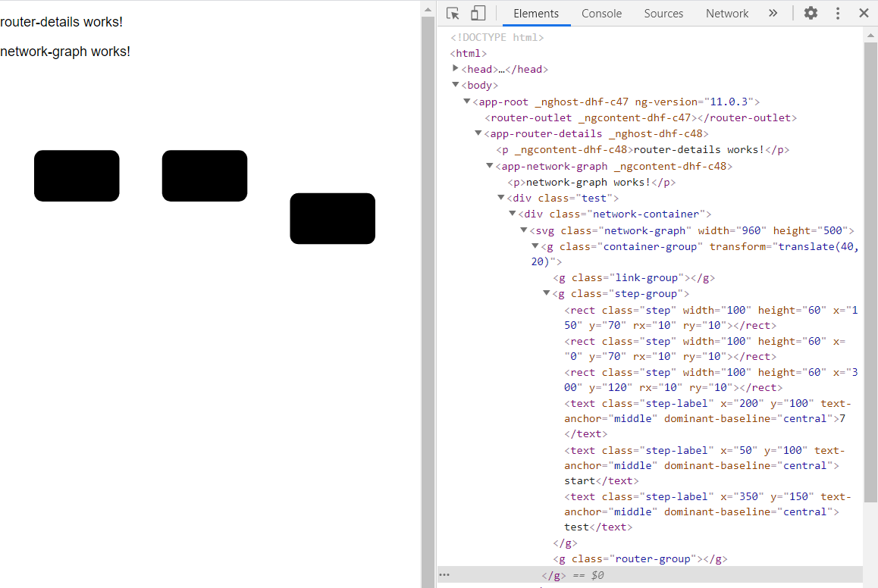Viewport: 878px width, 588px height.
Task: Collapse the body element node
Action: pos(455,84)
